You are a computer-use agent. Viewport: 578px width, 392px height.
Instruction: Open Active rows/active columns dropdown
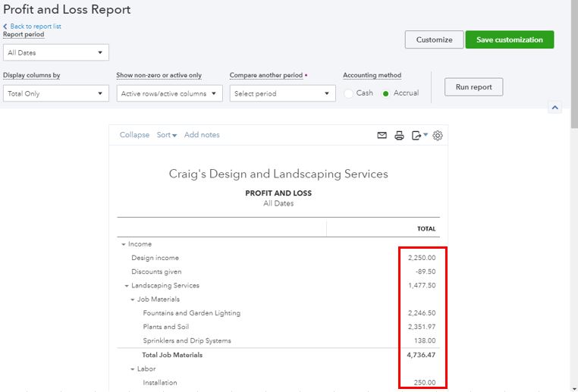[170, 93]
